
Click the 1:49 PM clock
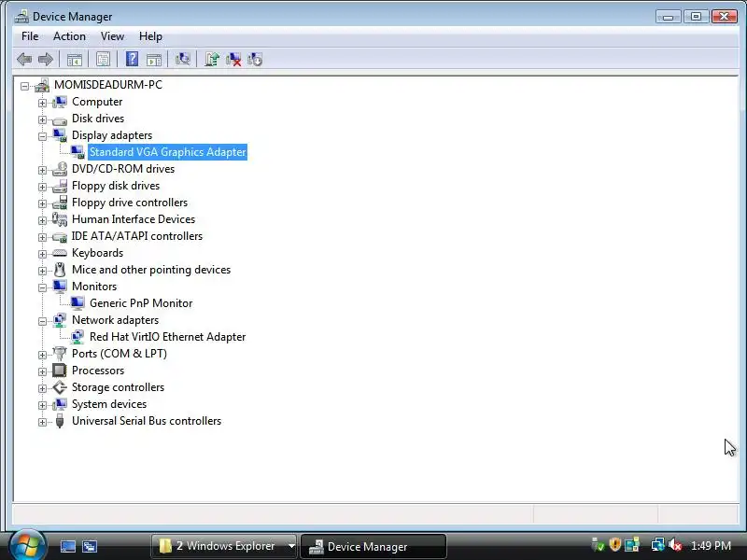711,545
